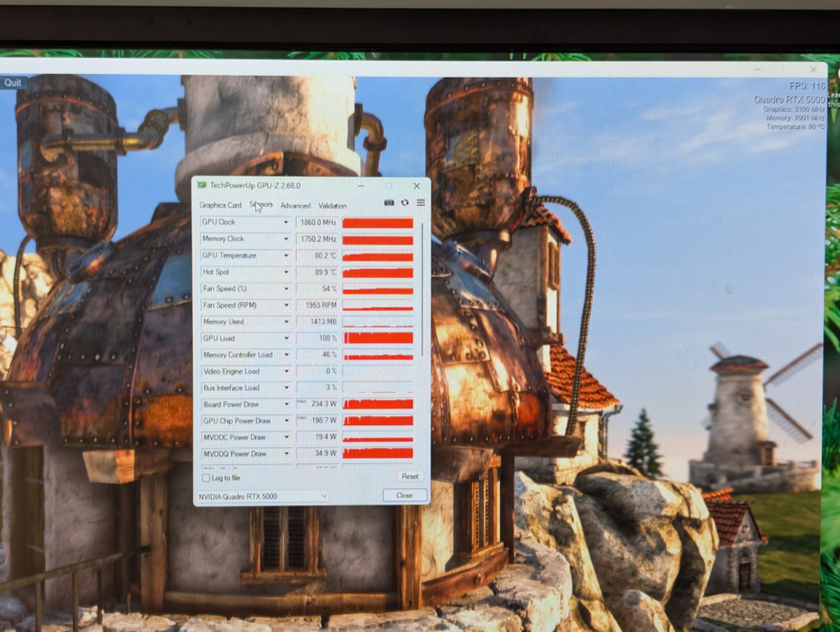Switch to the Sensors tab

tap(261, 205)
